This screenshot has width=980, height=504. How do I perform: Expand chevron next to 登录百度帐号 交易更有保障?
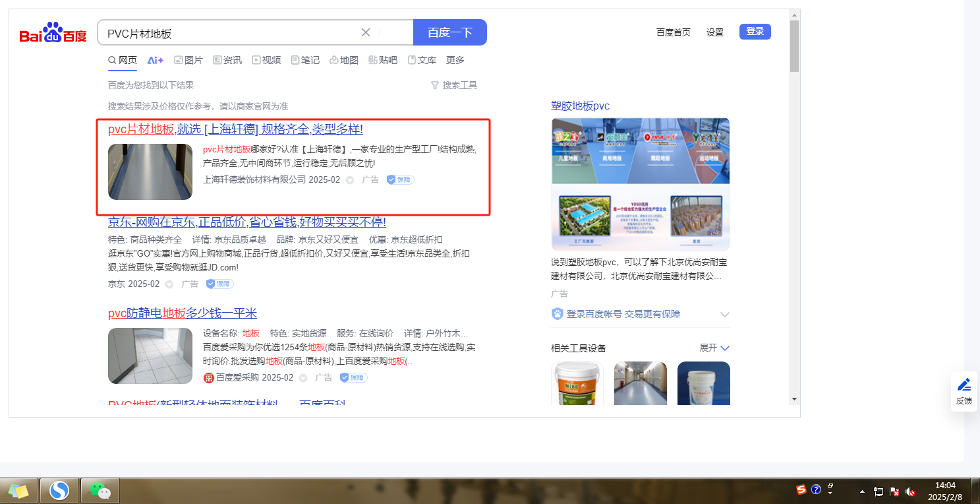[725, 314]
